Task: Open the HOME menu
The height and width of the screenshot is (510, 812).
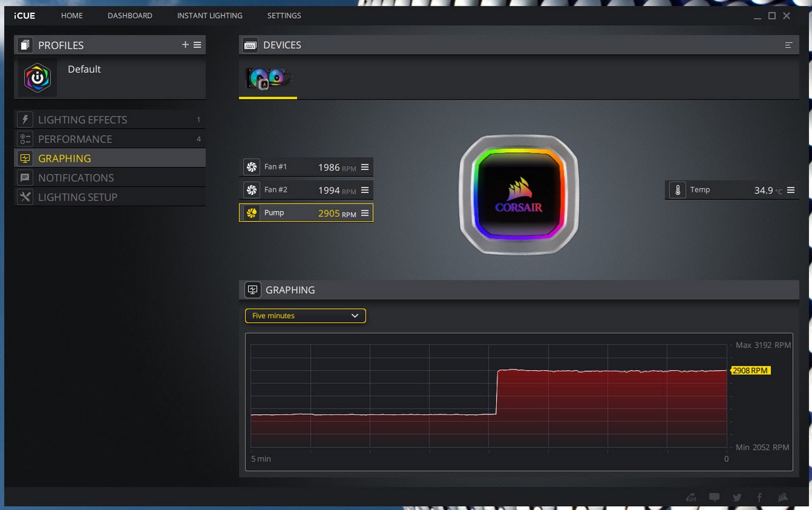Action: (72, 15)
